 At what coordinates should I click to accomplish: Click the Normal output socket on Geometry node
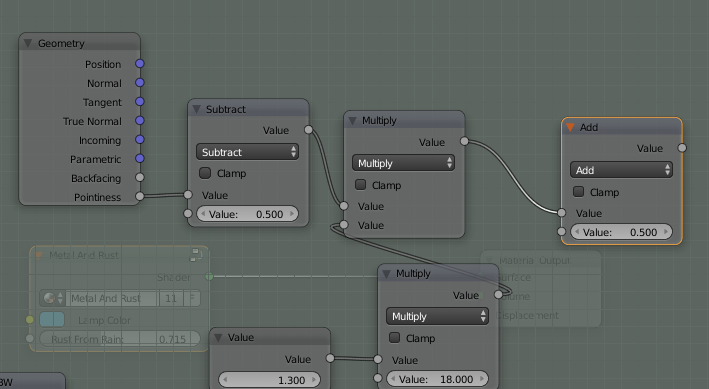[140, 82]
